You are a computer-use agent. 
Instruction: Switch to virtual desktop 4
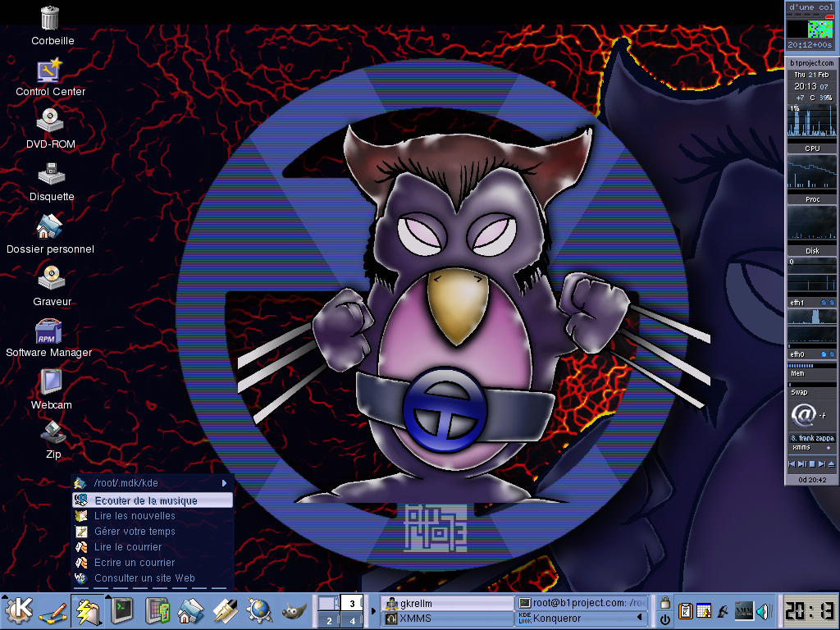[352, 620]
